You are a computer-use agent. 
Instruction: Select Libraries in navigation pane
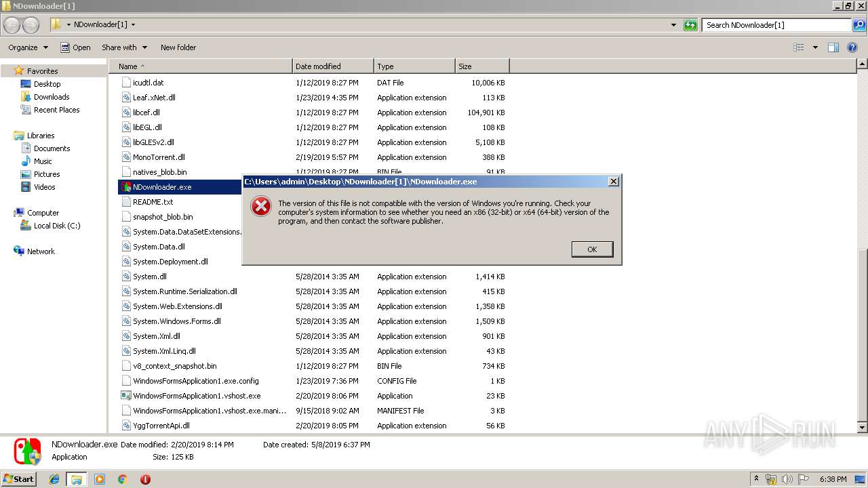41,136
